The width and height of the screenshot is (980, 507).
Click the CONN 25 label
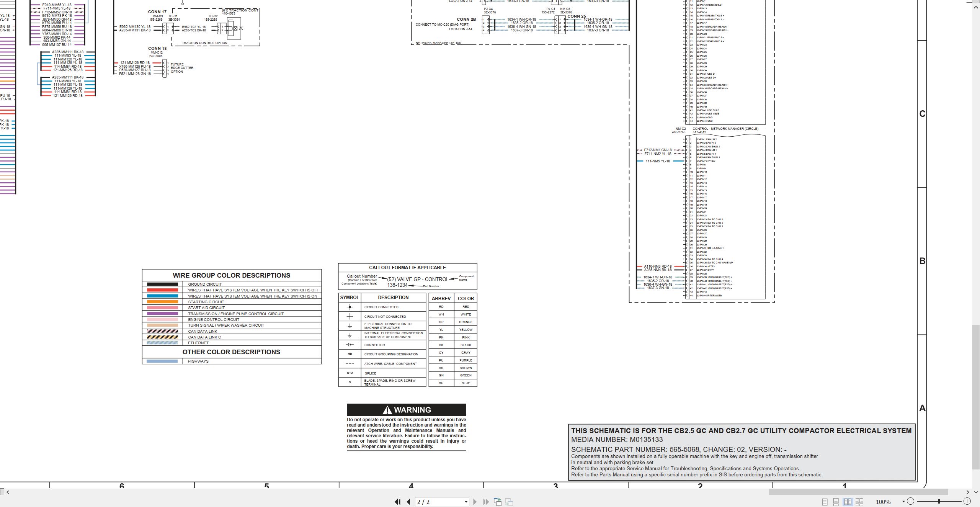click(577, 16)
